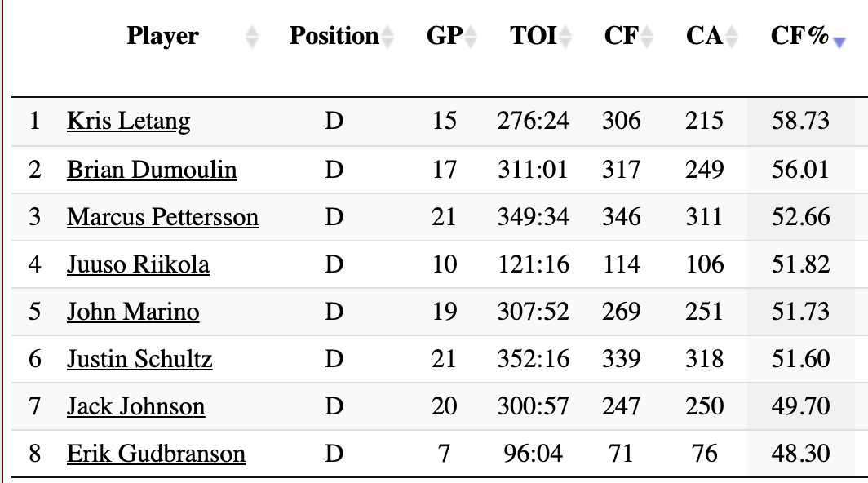Screen dimensions: 868x483
Task: Open Brian Dumoulin's player link
Action: (152, 170)
